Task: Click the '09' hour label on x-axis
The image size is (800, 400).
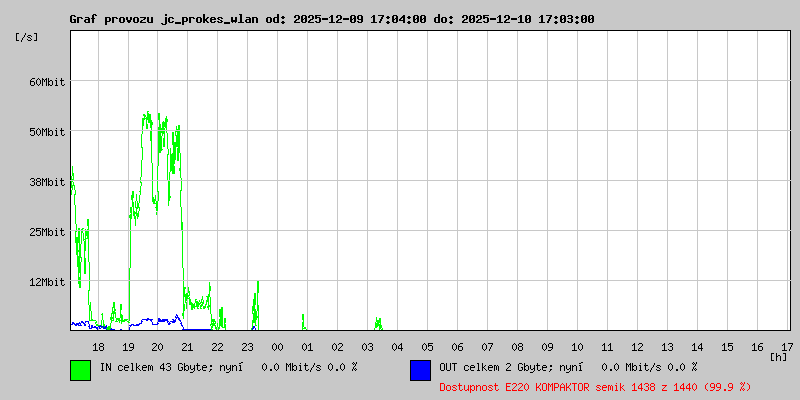Action: point(547,347)
